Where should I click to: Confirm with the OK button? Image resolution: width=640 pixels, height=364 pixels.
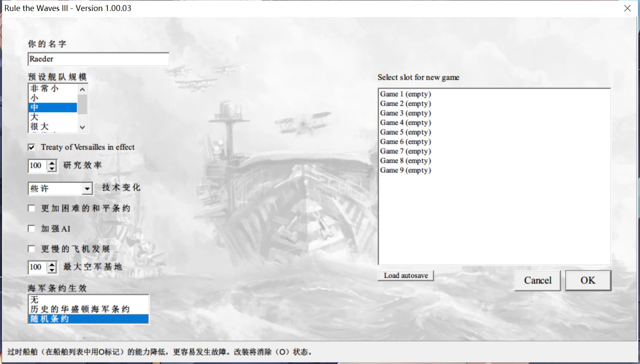click(x=588, y=280)
